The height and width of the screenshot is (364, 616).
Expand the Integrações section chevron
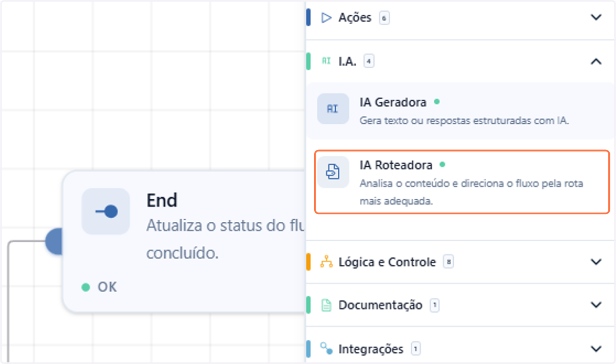coord(596,349)
